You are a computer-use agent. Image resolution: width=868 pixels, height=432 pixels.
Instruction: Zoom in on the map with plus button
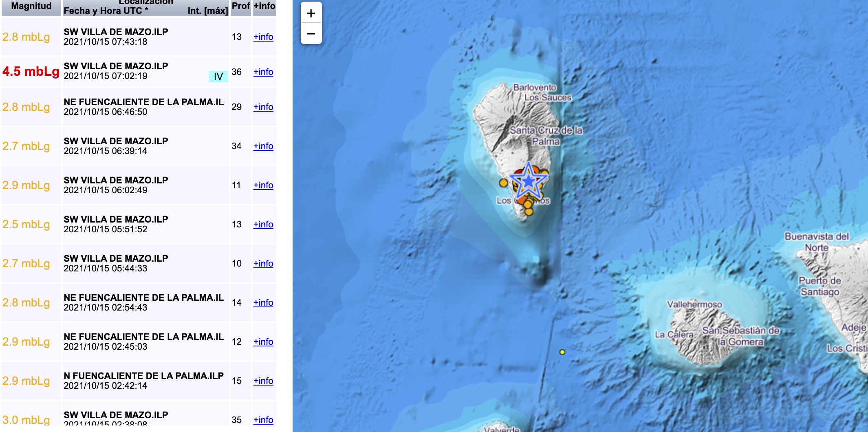(311, 13)
